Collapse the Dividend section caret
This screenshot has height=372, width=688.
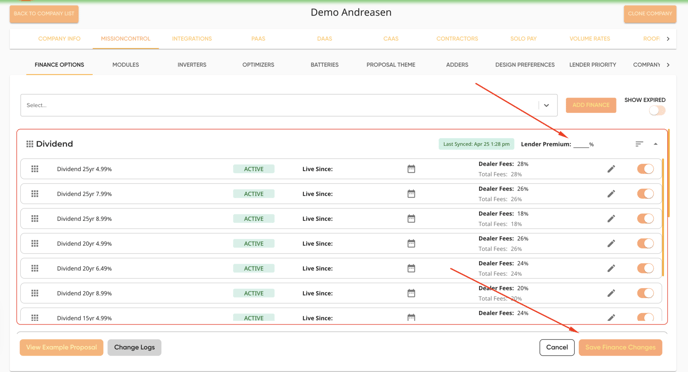tap(656, 144)
